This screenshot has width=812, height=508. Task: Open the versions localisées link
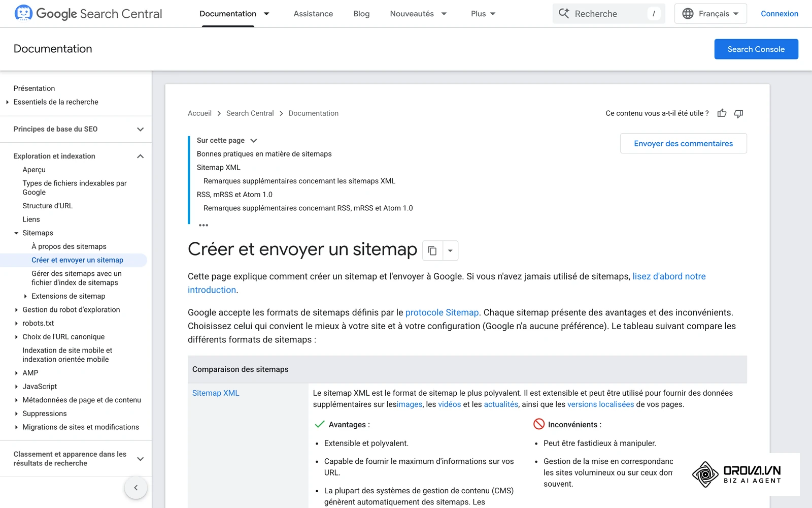pyautogui.click(x=600, y=404)
